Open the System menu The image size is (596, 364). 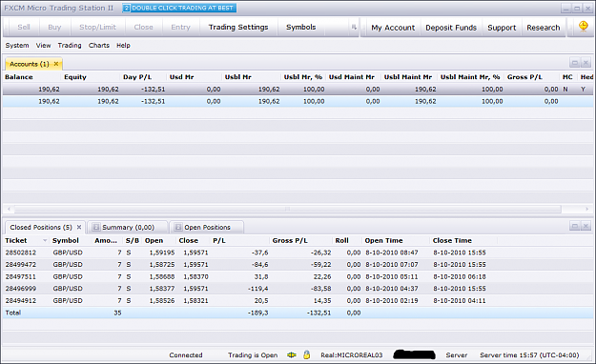tap(17, 45)
